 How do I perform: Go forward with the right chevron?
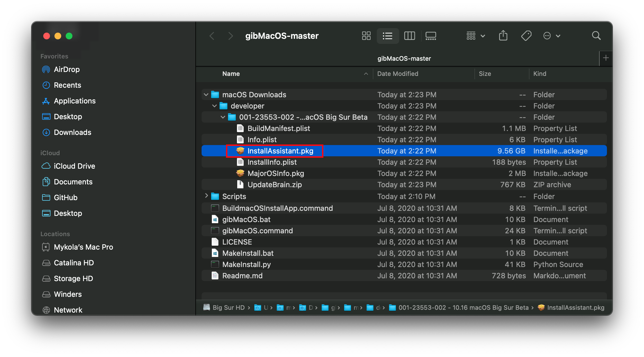point(230,36)
